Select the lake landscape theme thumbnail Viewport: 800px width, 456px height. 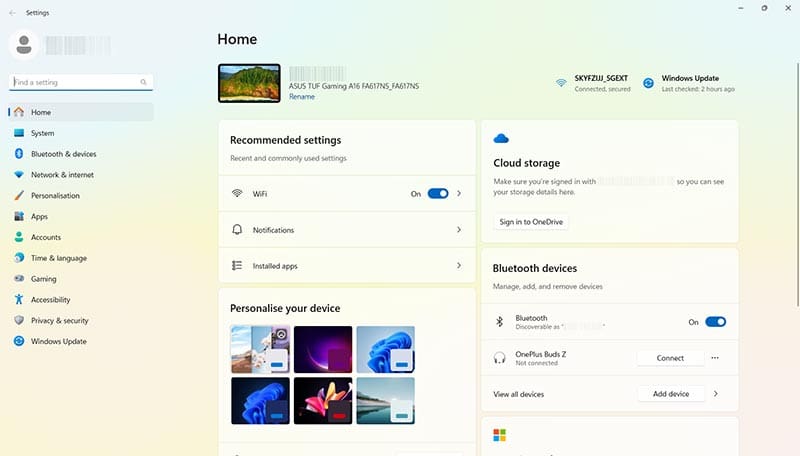click(x=385, y=401)
